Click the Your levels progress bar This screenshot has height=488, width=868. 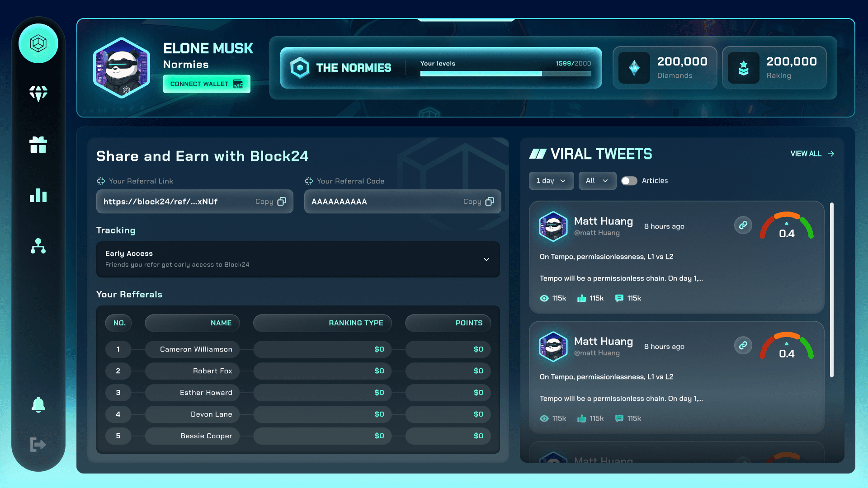tap(505, 74)
